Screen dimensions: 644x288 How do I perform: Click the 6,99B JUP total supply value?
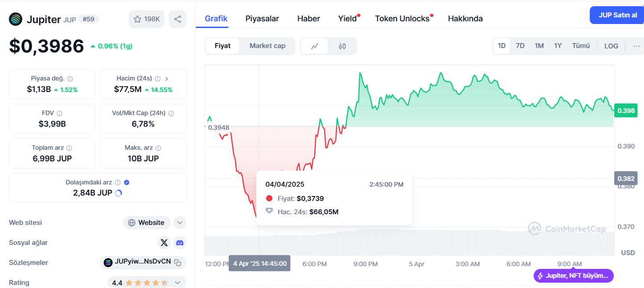(52, 159)
